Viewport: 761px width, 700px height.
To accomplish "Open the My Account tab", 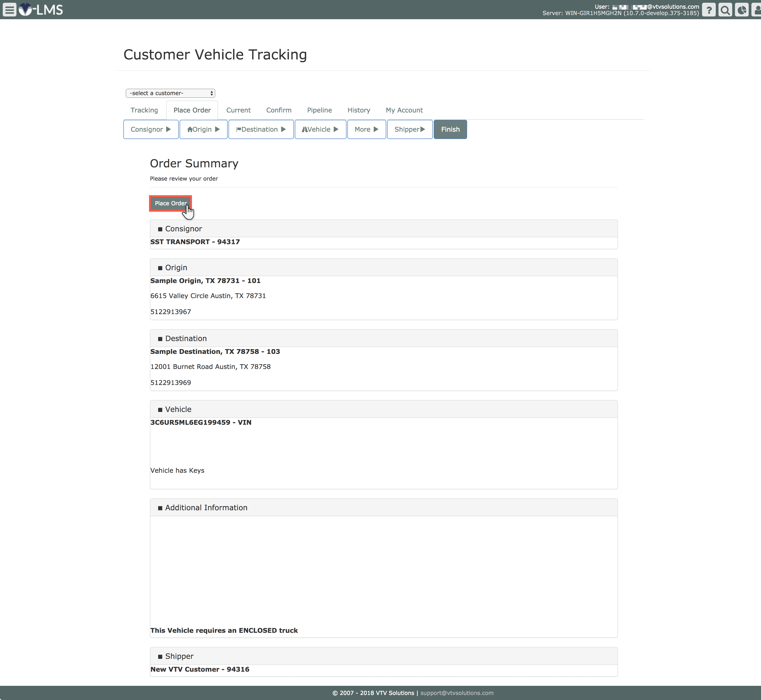I will click(404, 110).
